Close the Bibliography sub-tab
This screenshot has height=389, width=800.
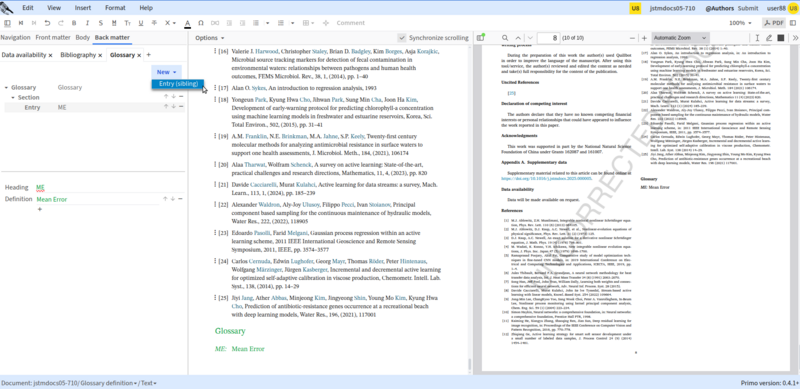coord(100,55)
